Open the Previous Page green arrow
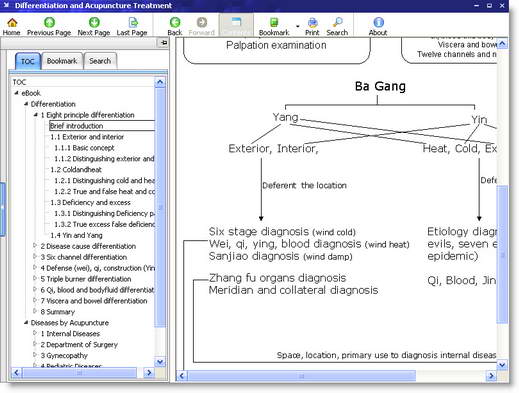 49,22
